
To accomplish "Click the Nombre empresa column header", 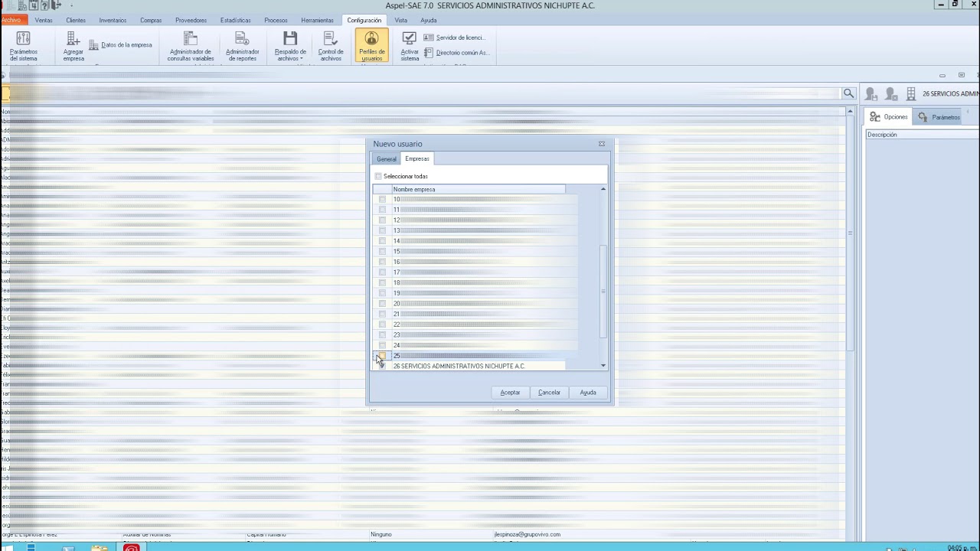I will (x=479, y=189).
